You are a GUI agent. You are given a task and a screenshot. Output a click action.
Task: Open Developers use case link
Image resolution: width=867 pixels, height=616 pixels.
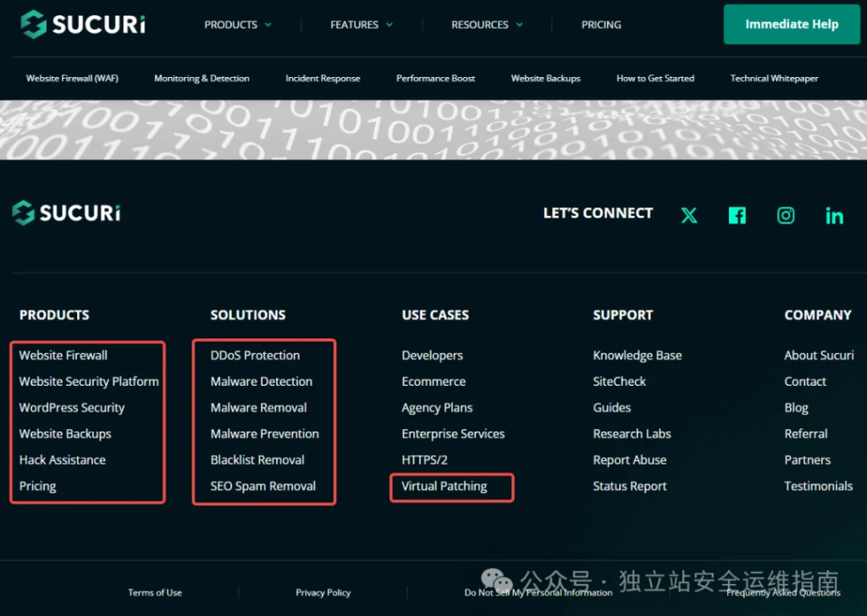433,355
